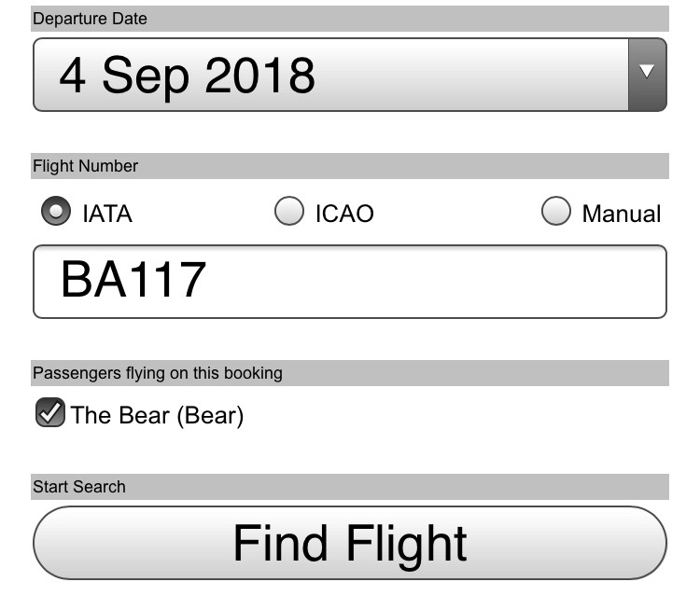Select the IATA radio button
The image size is (700, 596).
[55, 213]
